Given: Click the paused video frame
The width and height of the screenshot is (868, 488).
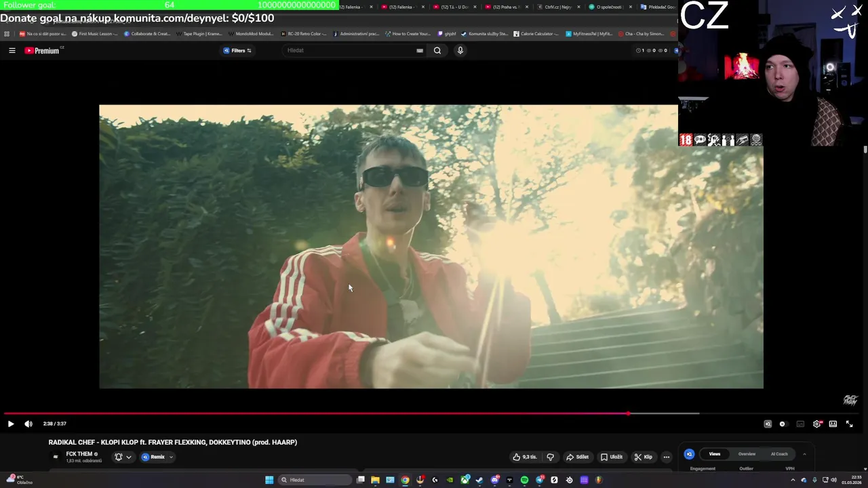Looking at the screenshot, I should click(x=431, y=246).
